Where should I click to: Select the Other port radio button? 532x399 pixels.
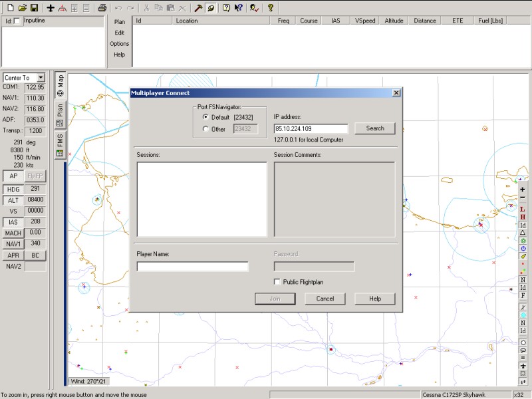[x=205, y=129]
